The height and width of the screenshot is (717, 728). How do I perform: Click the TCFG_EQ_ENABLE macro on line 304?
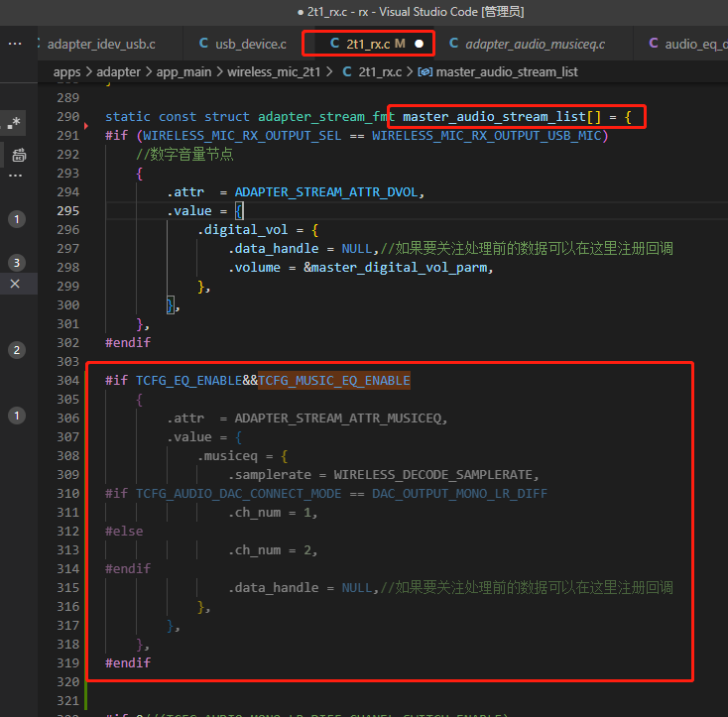point(189,381)
